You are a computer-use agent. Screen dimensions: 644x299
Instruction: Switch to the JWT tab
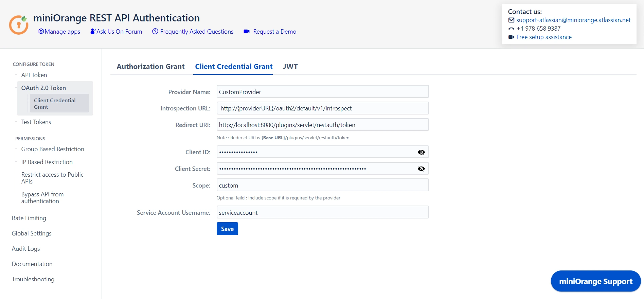tap(290, 67)
